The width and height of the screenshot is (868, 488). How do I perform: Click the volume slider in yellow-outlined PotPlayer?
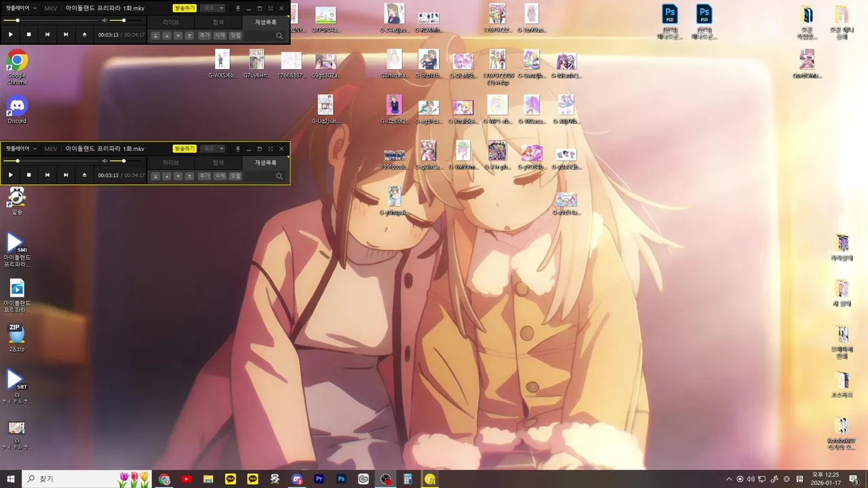[127, 161]
